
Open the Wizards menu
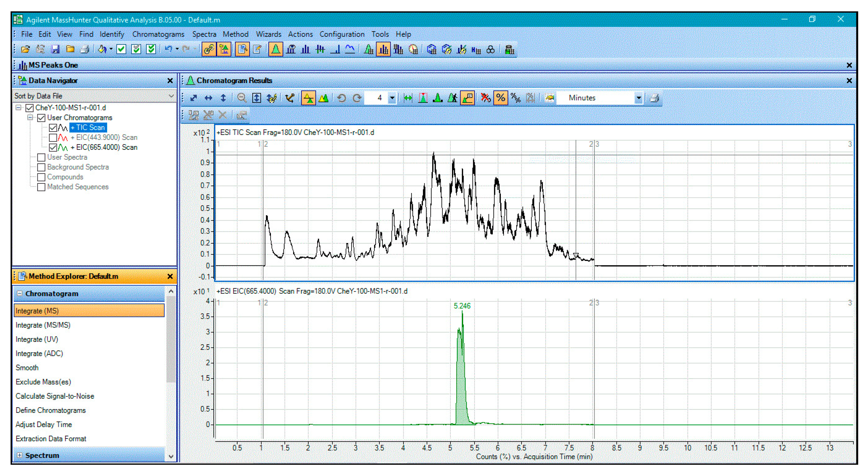268,34
